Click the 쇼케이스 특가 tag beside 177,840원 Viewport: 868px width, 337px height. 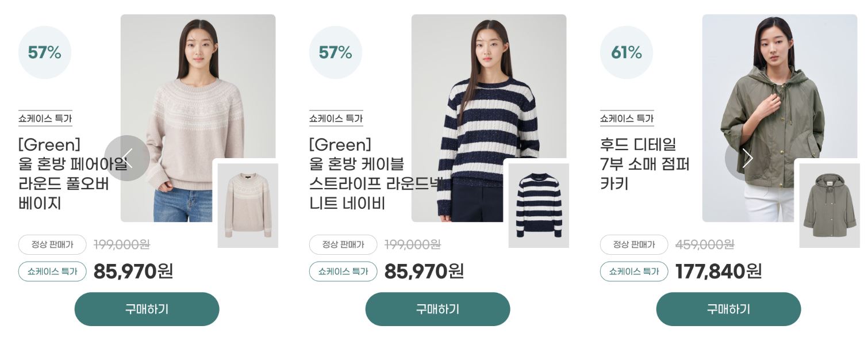(634, 271)
